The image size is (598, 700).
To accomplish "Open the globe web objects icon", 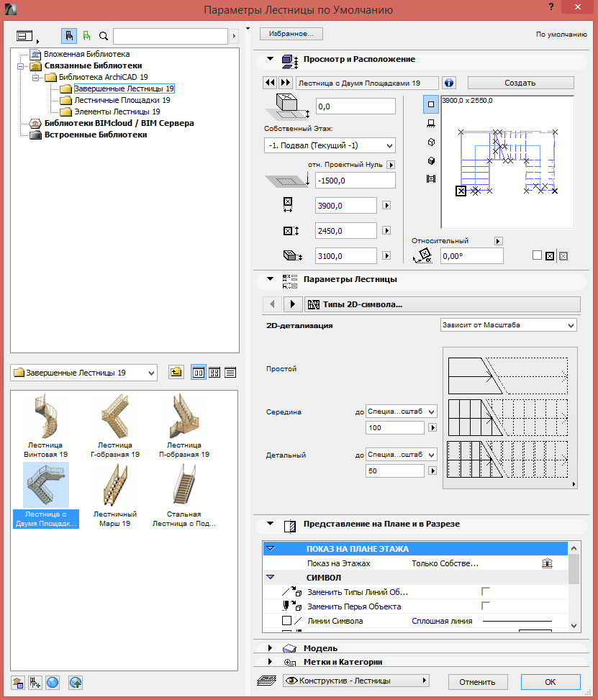I will 53,682.
